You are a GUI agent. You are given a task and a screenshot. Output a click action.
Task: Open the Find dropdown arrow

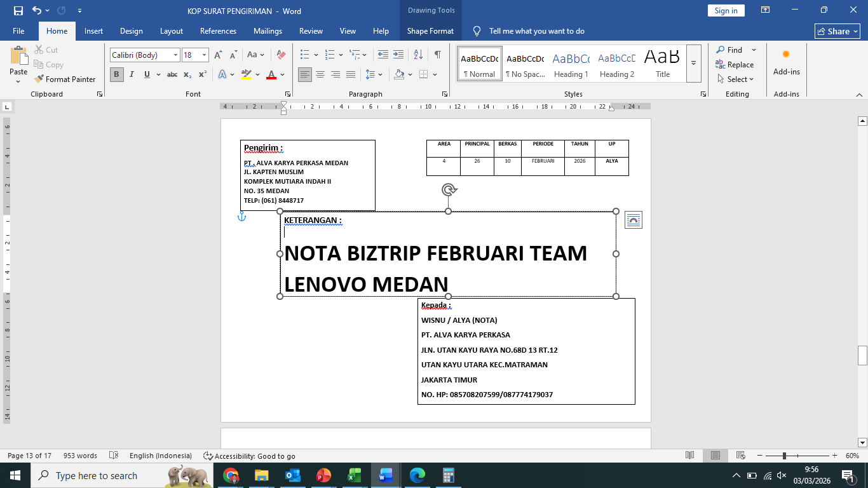click(754, 50)
